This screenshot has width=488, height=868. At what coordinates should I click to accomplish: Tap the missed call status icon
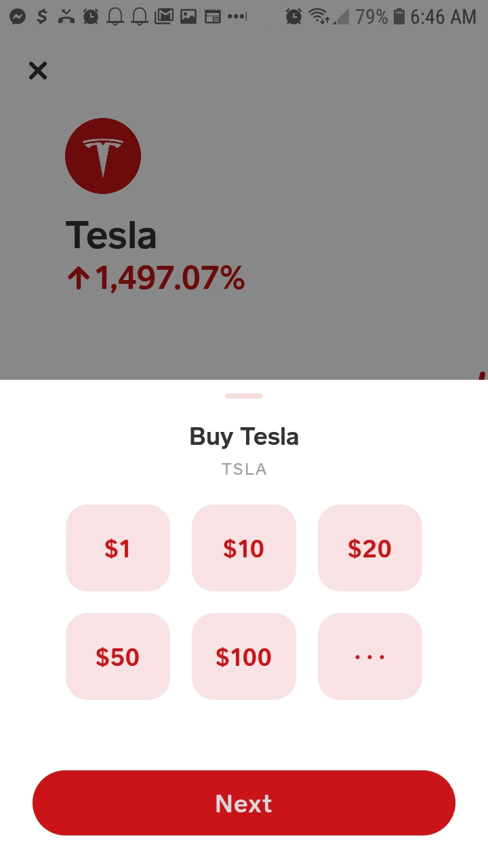click(66, 16)
